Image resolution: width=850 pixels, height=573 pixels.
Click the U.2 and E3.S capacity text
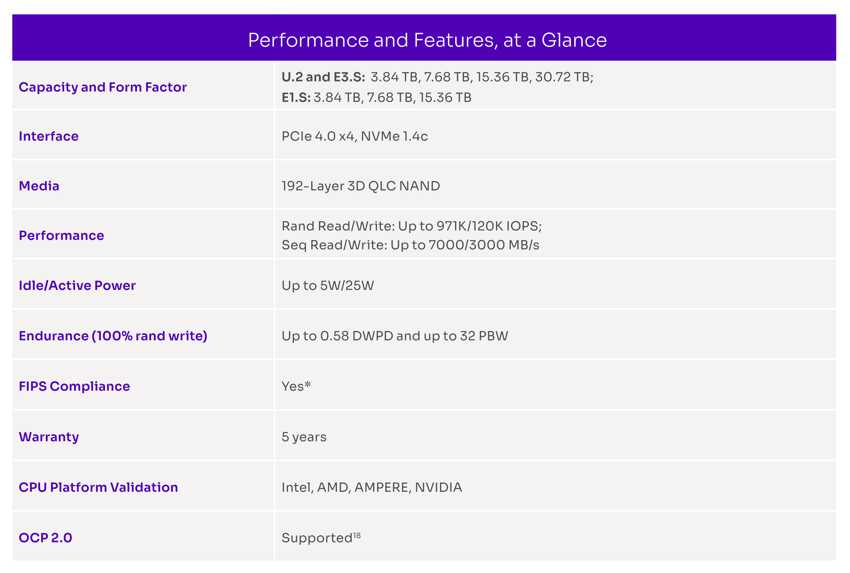tap(437, 77)
